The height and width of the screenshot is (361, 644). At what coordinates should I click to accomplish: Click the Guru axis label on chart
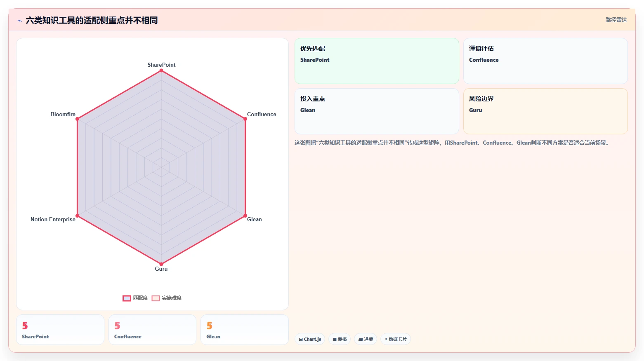pyautogui.click(x=161, y=269)
